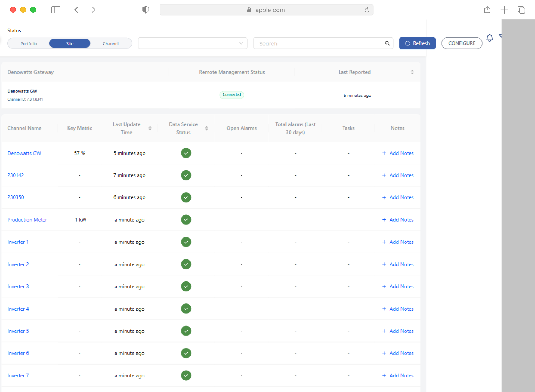Switch to Portfolio view
Screen dimensions: 535x392
click(29, 43)
